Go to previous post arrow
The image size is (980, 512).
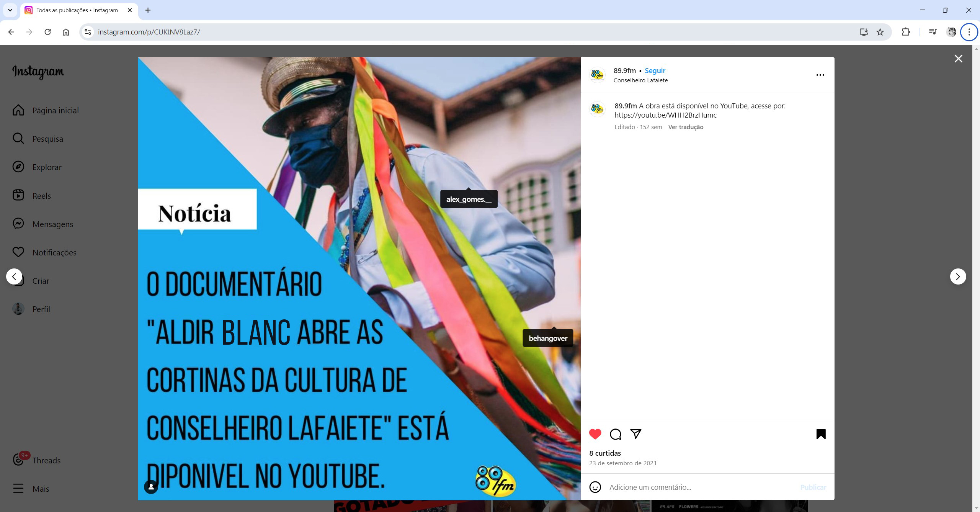(14, 276)
